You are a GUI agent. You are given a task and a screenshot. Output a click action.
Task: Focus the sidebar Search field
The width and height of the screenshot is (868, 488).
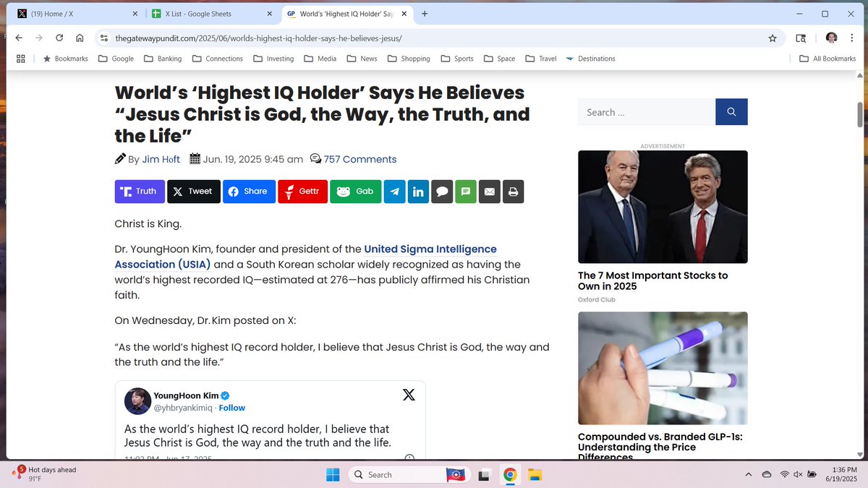(x=647, y=112)
